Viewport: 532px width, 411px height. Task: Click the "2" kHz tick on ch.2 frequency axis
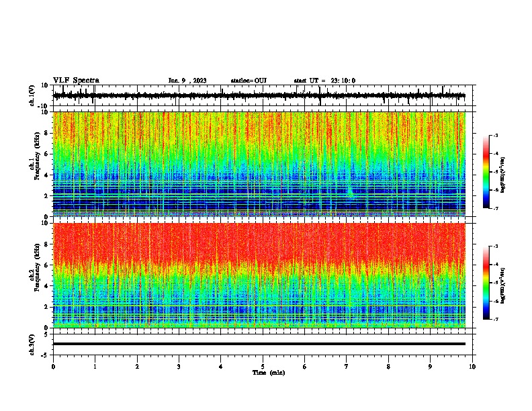(47, 307)
